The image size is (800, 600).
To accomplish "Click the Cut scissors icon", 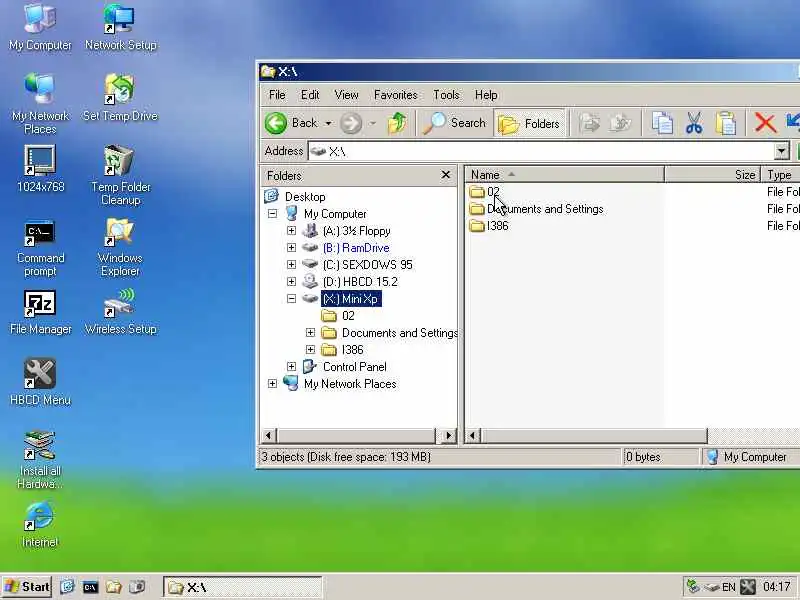I will (694, 123).
